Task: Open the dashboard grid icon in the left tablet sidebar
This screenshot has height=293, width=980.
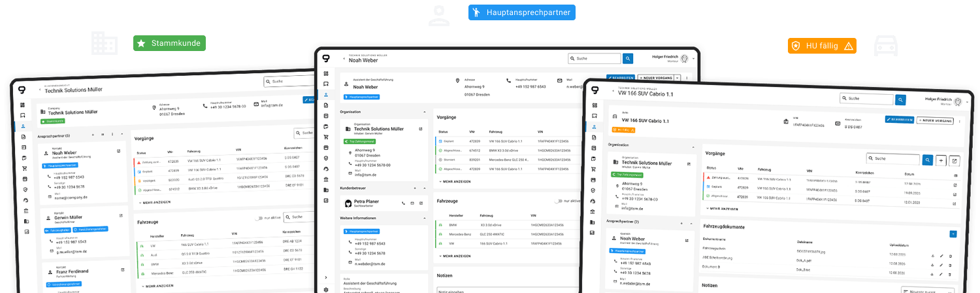Action: click(x=22, y=105)
